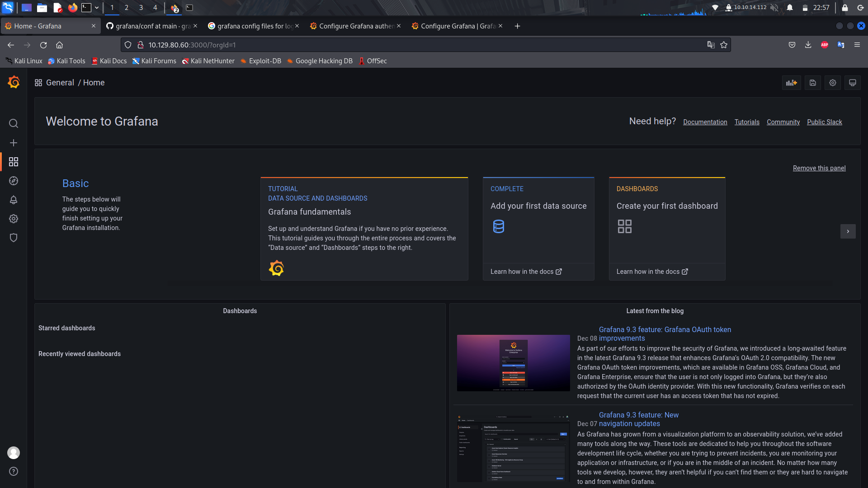Click the Save dashboard icon

812,83
